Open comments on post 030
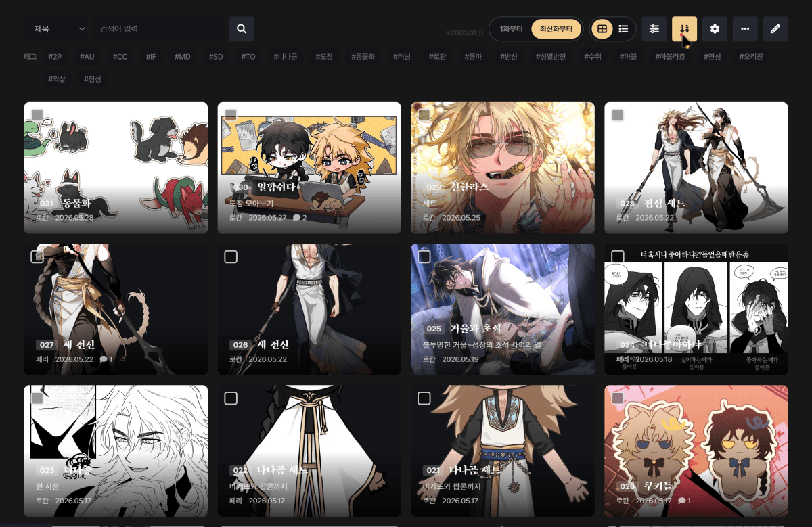812x527 pixels. click(x=299, y=218)
